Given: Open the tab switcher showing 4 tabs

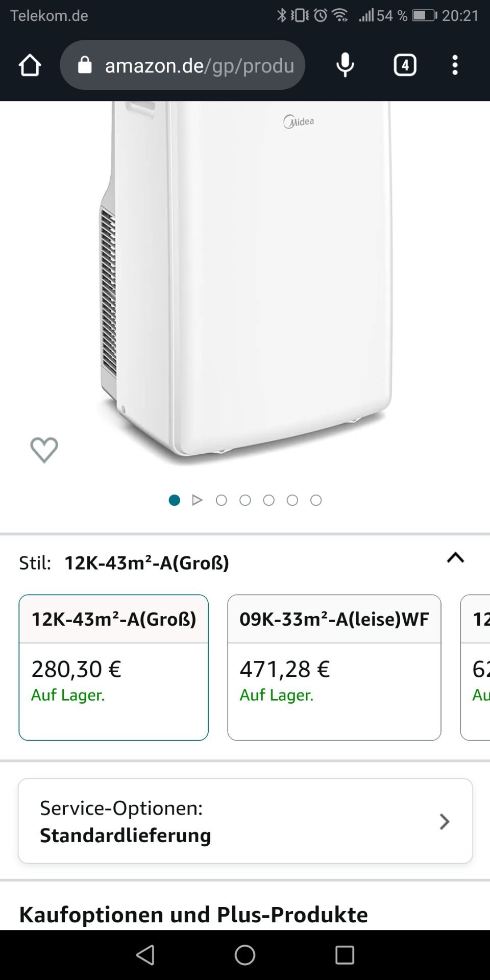Looking at the screenshot, I should click(405, 65).
